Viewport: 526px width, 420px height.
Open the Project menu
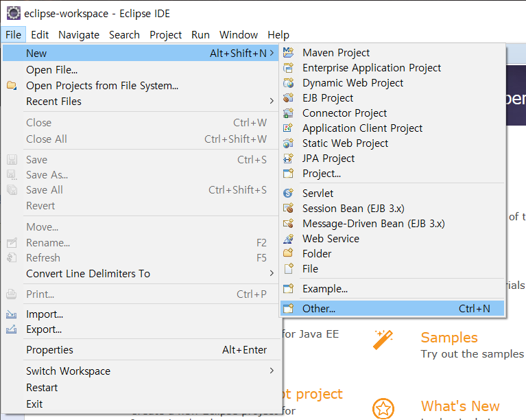166,35
